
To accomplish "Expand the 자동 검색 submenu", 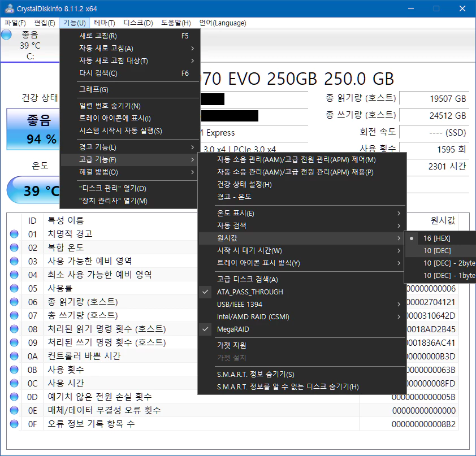I will (x=302, y=225).
